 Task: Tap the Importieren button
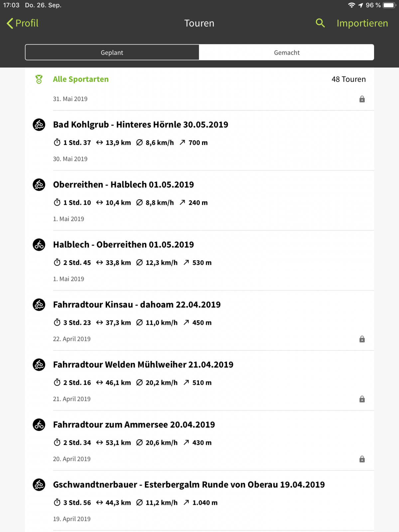pyautogui.click(x=362, y=23)
